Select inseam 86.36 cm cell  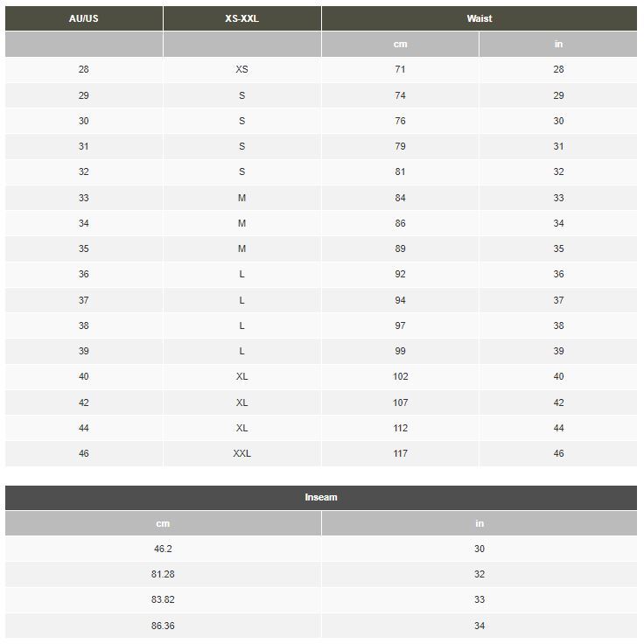tap(163, 626)
